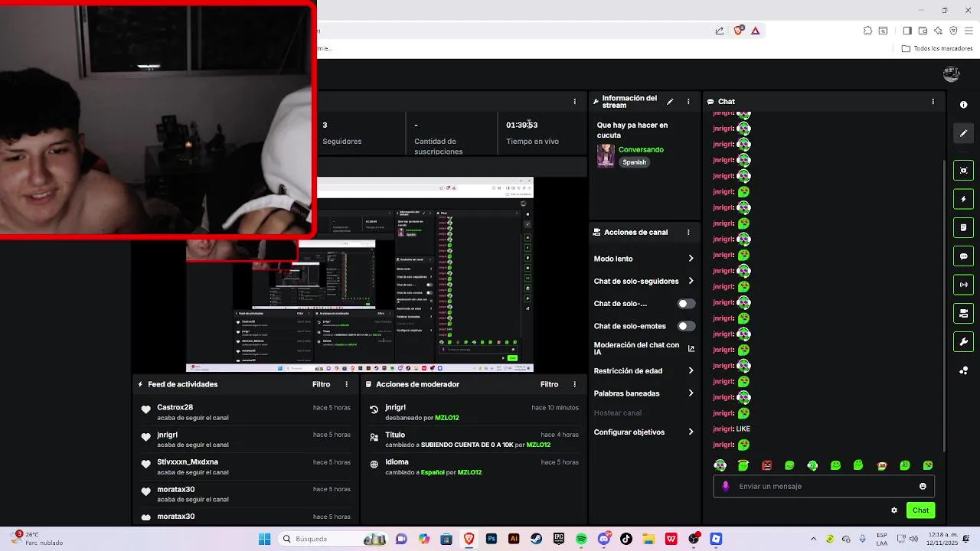980x551 pixels.
Task: Open the stats panel three-dot menu
Action: [574, 101]
